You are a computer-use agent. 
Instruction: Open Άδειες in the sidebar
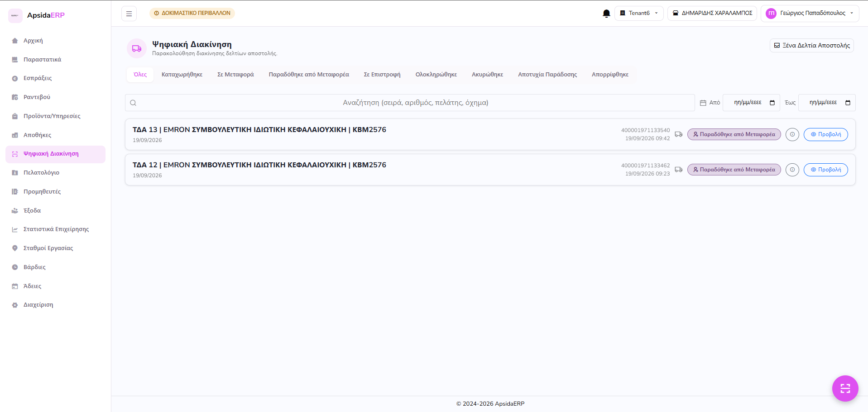[55, 286]
